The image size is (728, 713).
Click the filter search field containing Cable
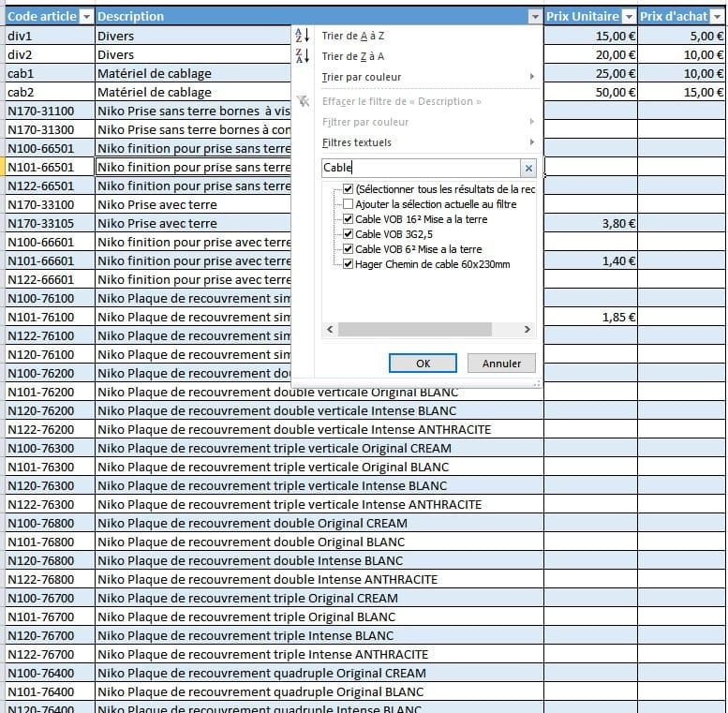419,169
